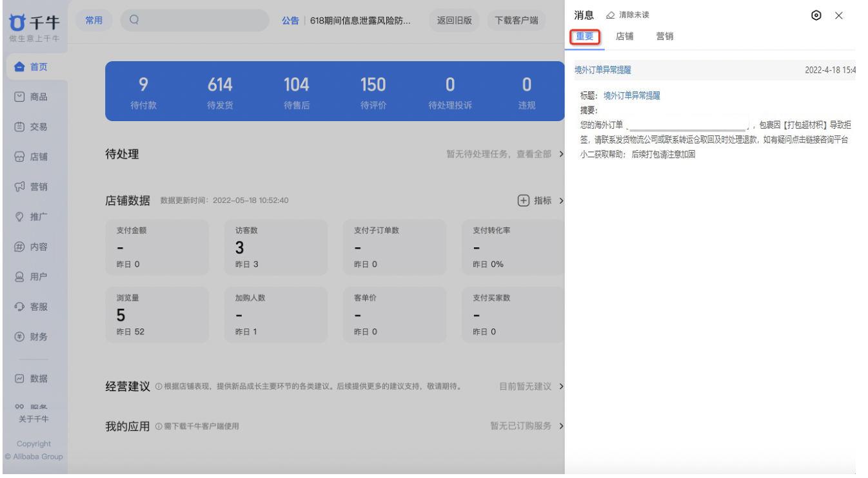Select the 浏览量 data card

point(157,315)
